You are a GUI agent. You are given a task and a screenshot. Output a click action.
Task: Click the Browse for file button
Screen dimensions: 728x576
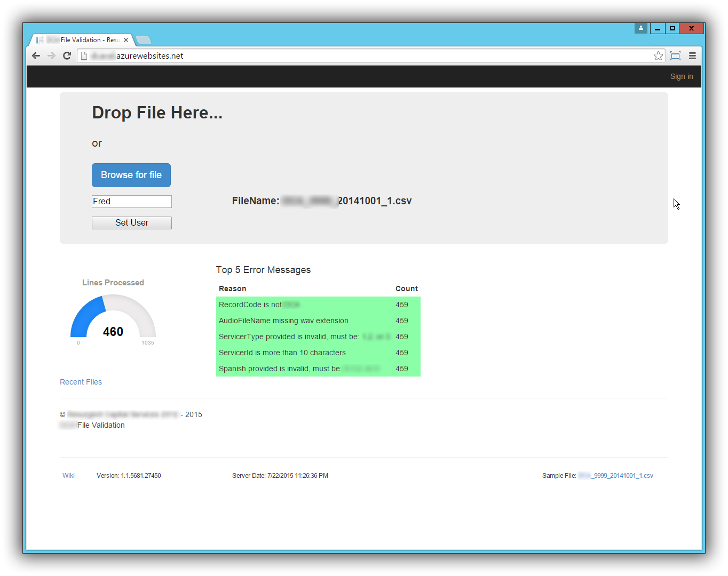(x=131, y=175)
